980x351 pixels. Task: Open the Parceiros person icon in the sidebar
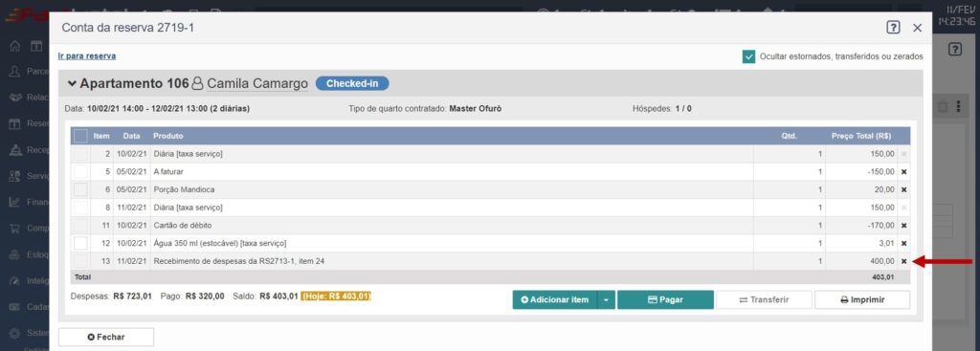[15, 71]
